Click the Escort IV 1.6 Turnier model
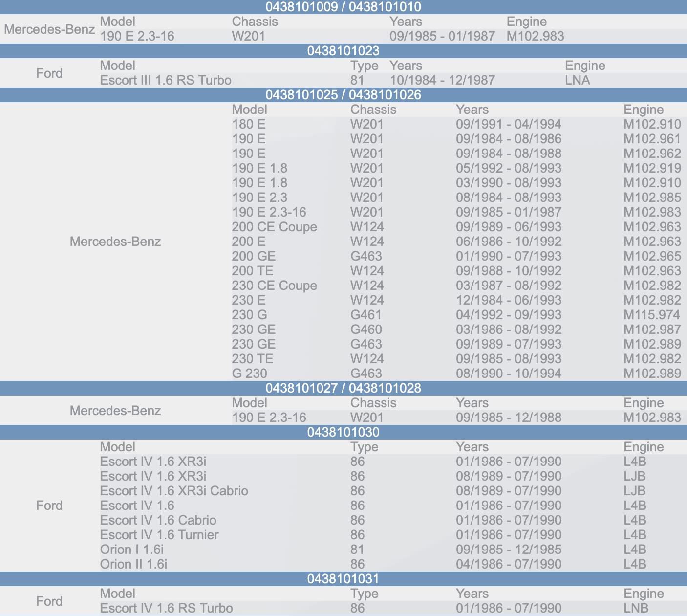687x616 pixels. [x=159, y=535]
